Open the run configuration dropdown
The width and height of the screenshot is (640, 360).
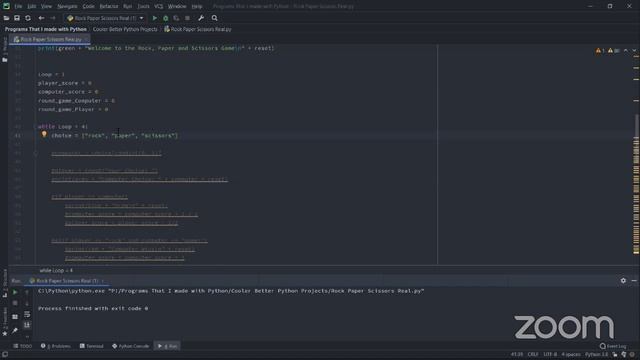105,18
